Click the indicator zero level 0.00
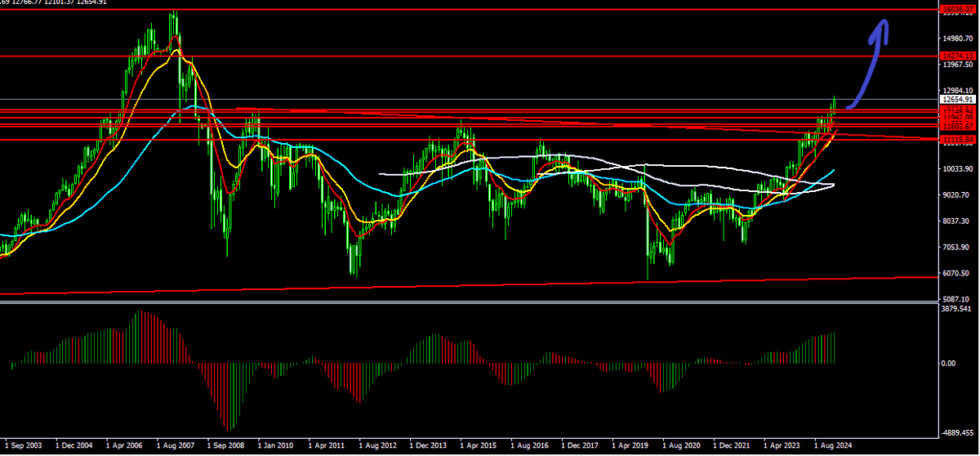The width and height of the screenshot is (980, 456). coord(950,363)
